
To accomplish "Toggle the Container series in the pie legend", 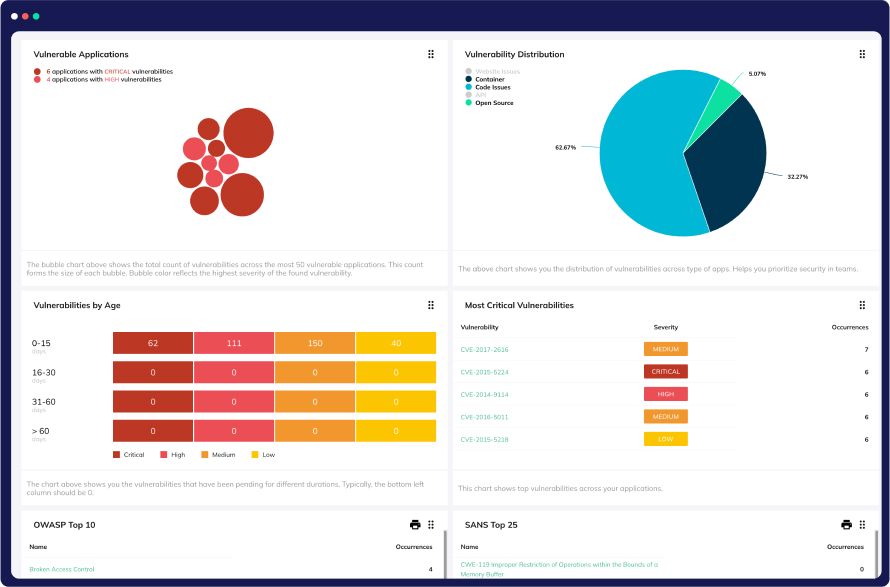I will 490,79.
